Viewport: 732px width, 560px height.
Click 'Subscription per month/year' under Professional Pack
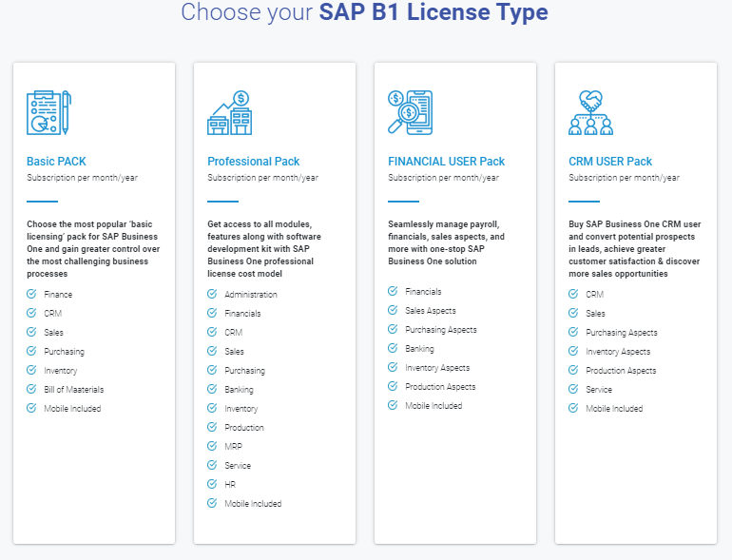(x=262, y=178)
